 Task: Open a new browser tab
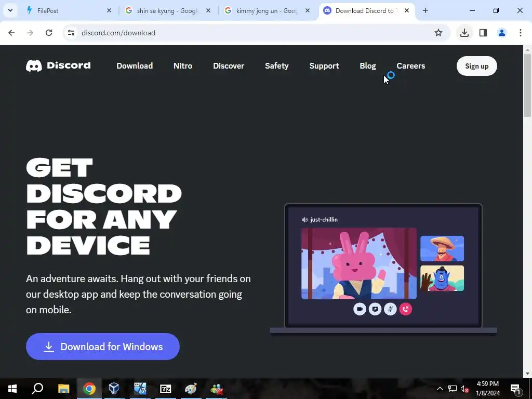tap(425, 11)
